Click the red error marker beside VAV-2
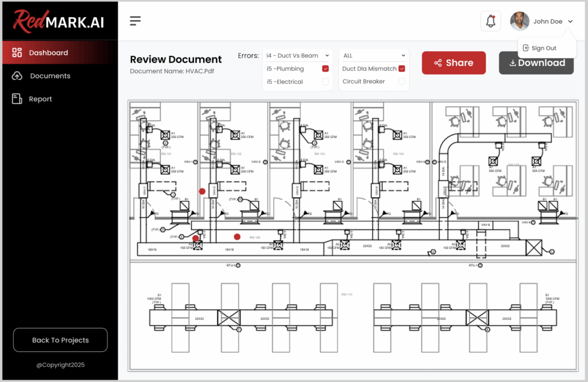Screen dimensions: 588x382 (202, 191)
